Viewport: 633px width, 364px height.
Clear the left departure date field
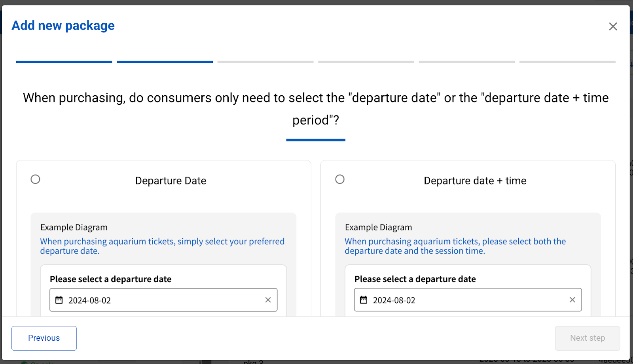coord(268,300)
